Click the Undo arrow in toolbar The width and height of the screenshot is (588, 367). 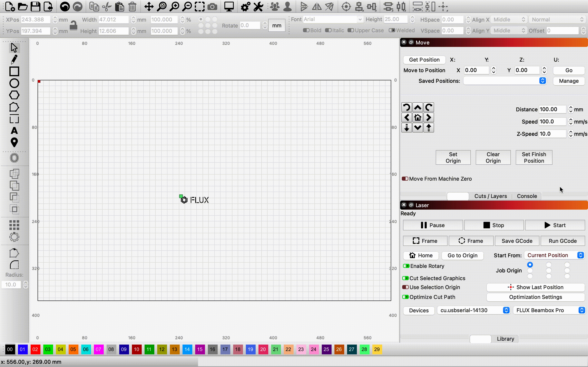click(65, 7)
